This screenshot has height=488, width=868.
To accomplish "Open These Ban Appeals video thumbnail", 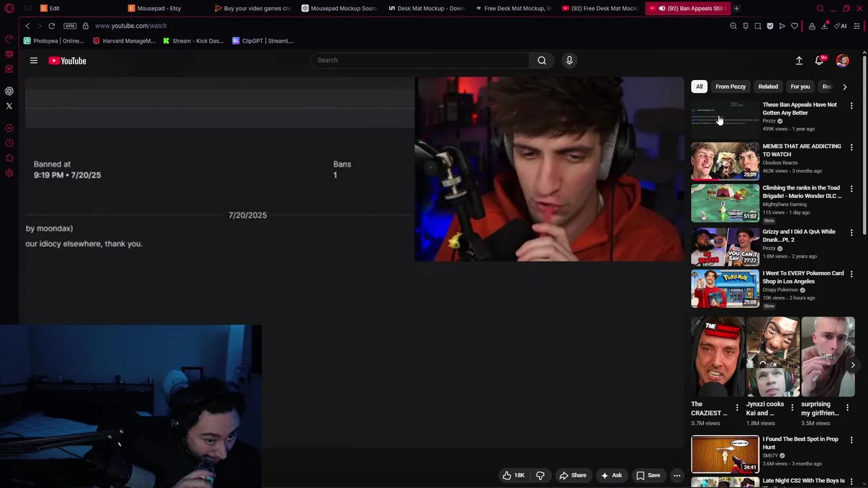I will (x=725, y=119).
